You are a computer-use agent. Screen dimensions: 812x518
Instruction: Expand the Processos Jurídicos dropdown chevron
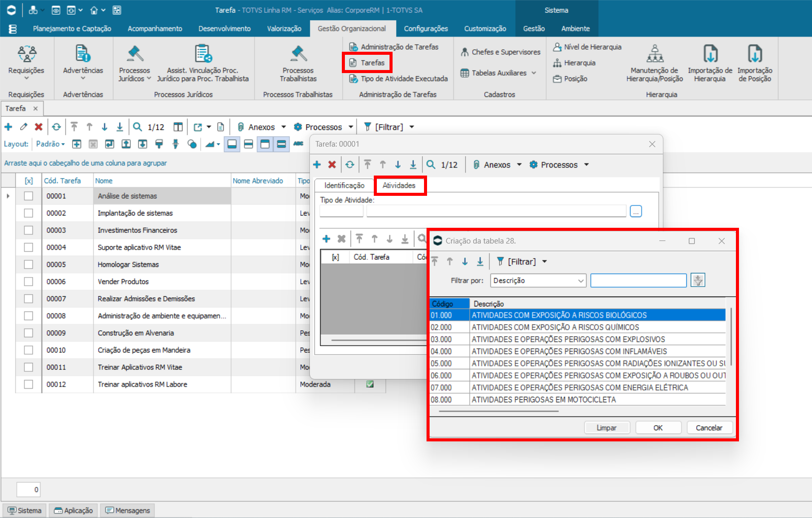point(149,79)
